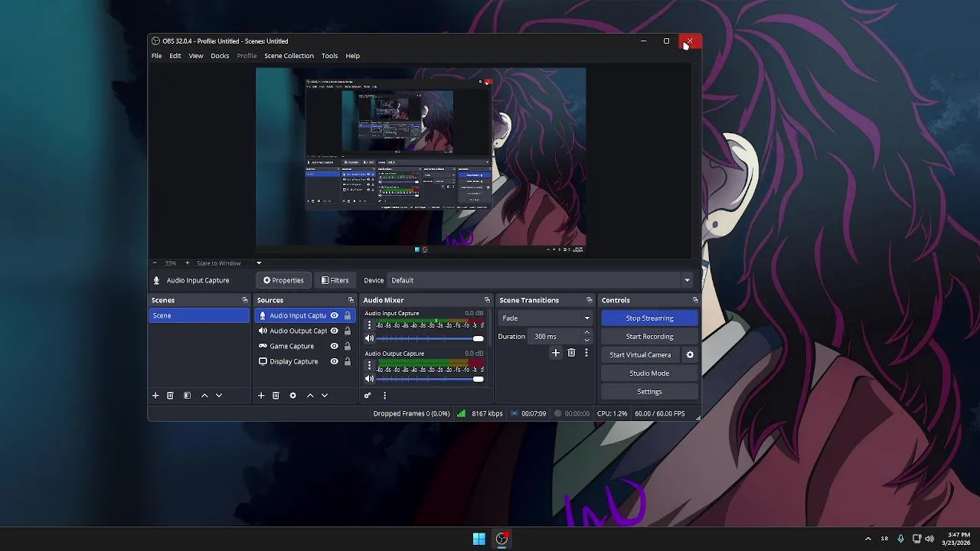The image size is (980, 551).
Task: Click the Stop Streaming button
Action: tap(649, 318)
